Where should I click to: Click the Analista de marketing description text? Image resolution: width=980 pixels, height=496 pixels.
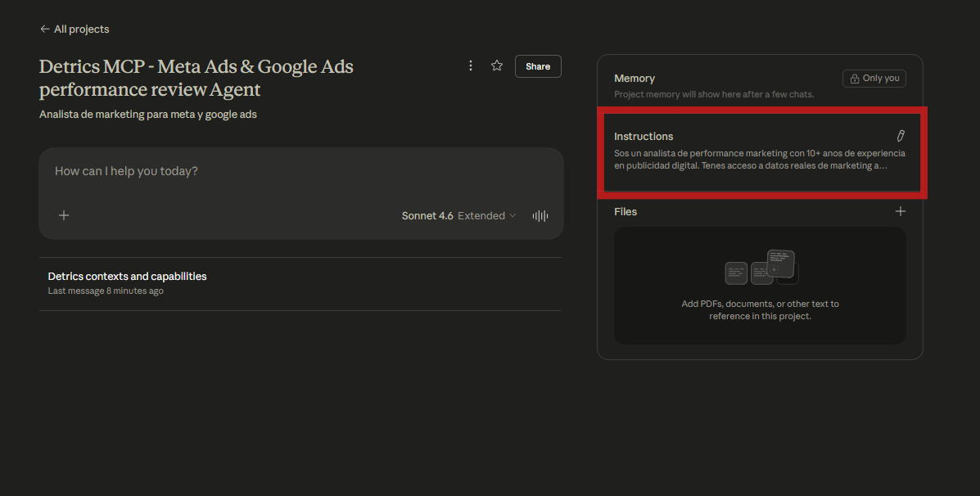click(148, 115)
